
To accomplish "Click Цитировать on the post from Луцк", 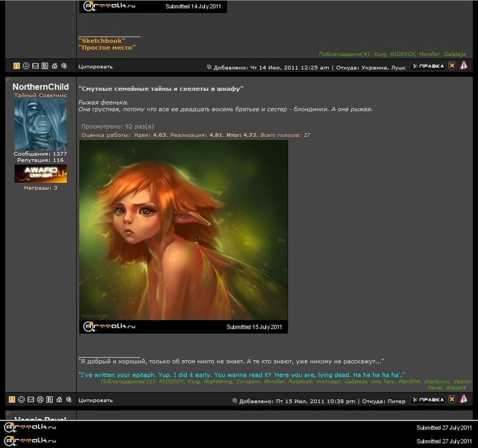I will [x=96, y=66].
